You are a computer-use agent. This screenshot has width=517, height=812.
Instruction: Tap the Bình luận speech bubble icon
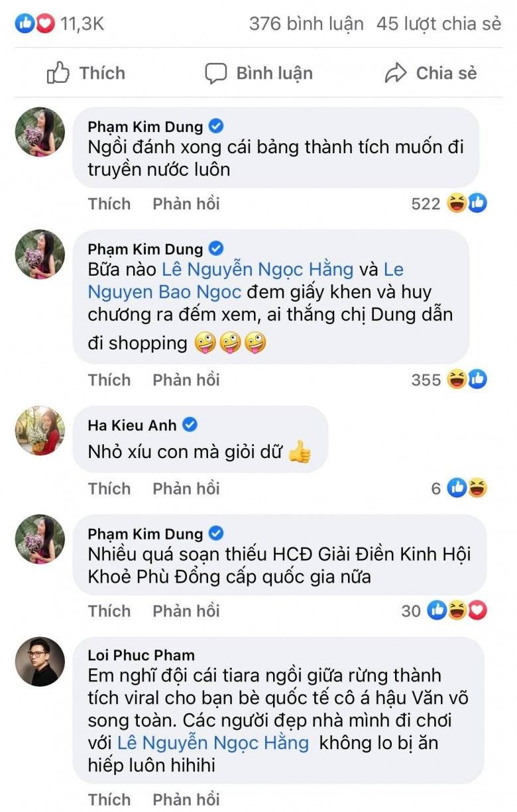(216, 73)
